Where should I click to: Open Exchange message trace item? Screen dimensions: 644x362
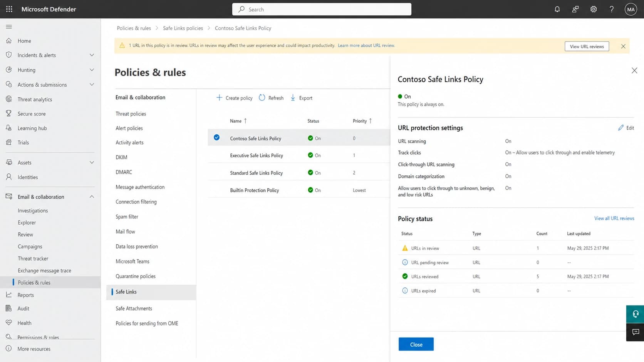(x=44, y=270)
